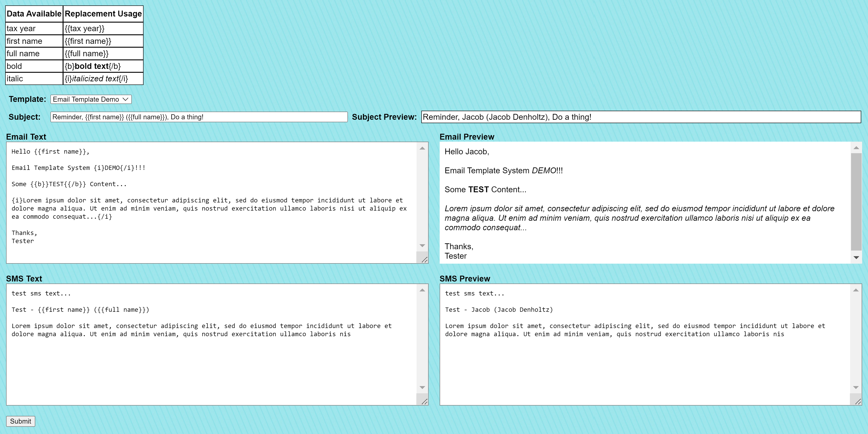Image resolution: width=868 pixels, height=434 pixels.
Task: Open the Email Template Demo dropdown
Action: [90, 99]
